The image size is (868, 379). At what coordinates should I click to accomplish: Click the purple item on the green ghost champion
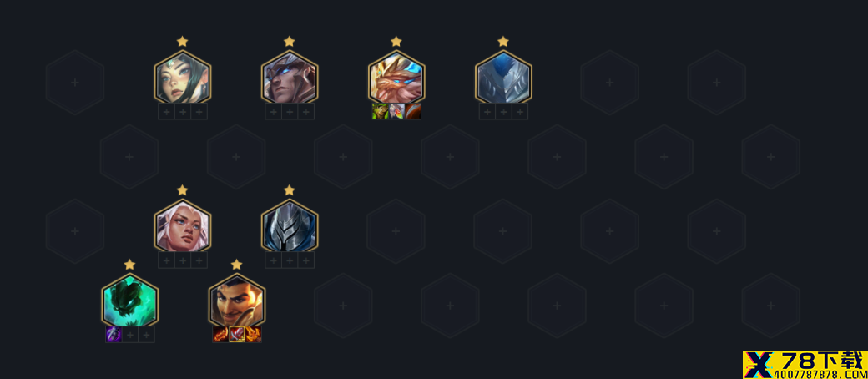coord(114,335)
